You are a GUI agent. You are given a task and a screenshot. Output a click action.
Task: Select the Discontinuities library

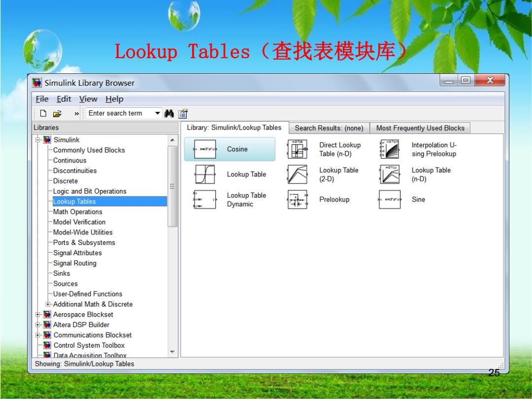[x=75, y=170]
